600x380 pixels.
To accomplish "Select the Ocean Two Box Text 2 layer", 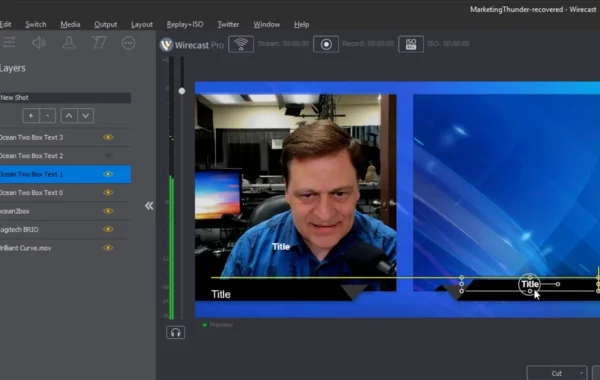I will tap(65, 155).
